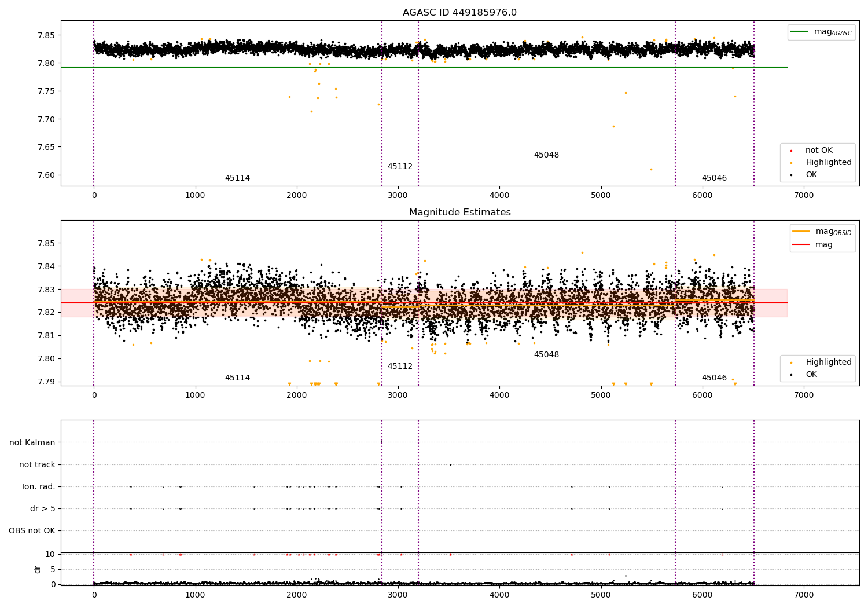Click the "Ion. rad." row label
Image resolution: width=868 pixels, height=608 pixels.
click(x=39, y=486)
